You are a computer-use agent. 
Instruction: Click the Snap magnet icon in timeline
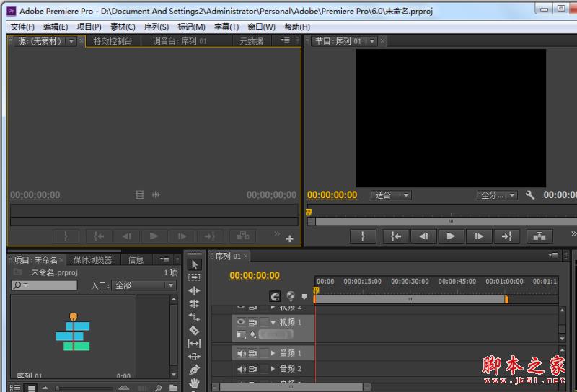tap(275, 296)
